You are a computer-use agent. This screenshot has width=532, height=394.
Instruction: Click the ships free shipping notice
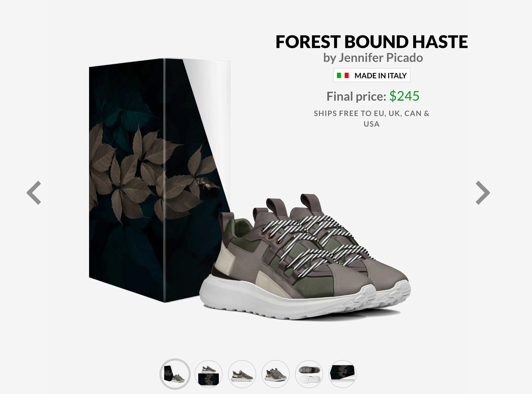pos(372,119)
